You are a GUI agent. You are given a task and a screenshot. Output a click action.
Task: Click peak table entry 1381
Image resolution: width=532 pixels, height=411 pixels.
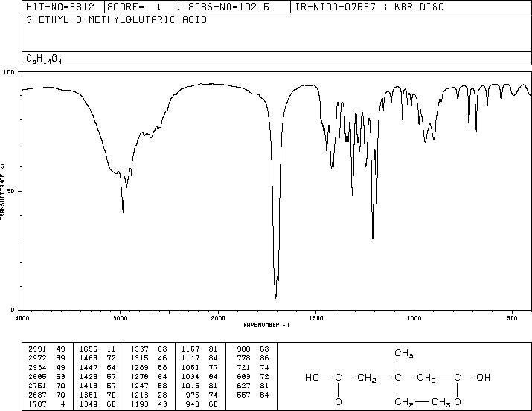[89, 395]
